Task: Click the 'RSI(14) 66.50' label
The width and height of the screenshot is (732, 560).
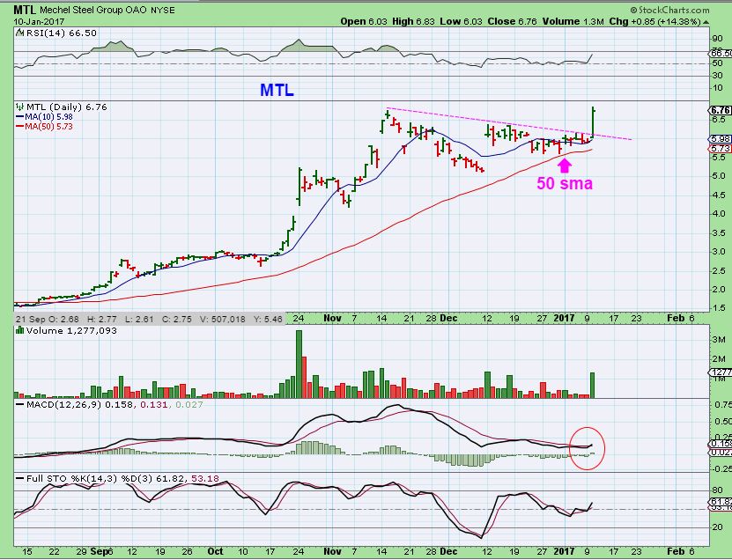Action: click(61, 33)
